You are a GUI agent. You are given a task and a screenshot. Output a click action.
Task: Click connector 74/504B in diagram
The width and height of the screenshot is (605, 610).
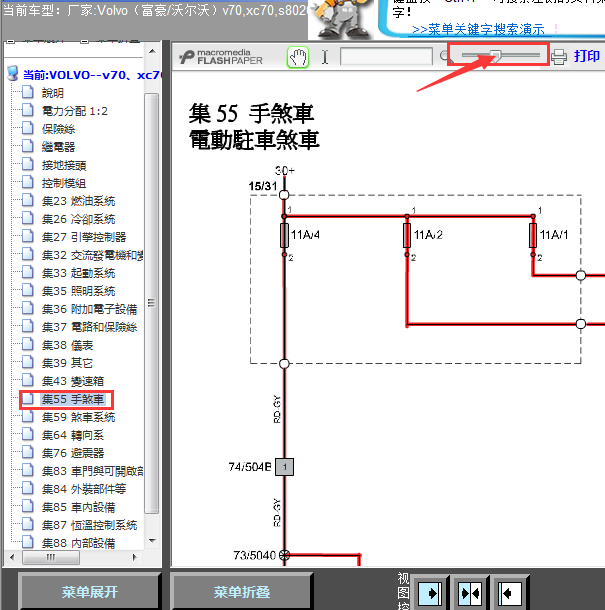click(x=284, y=467)
